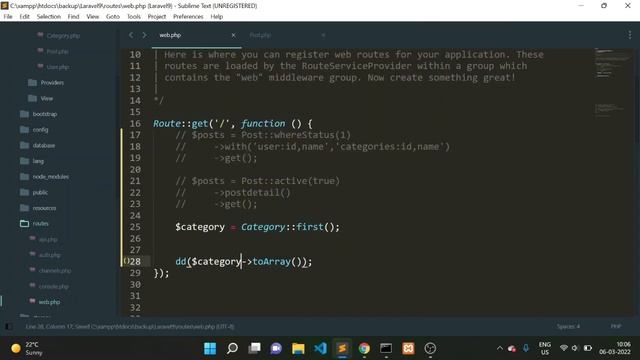Image resolution: width=640 pixels, height=360 pixels.
Task: Click the microphone tray icon
Action: click(x=526, y=348)
